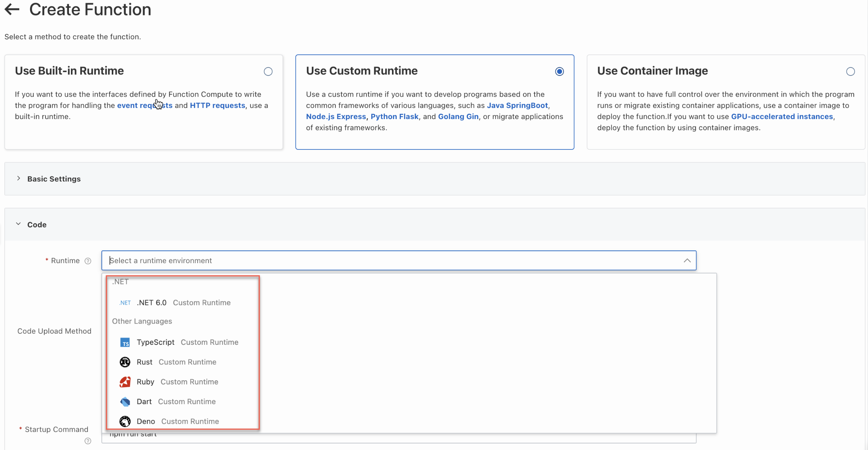Open the Golang Gin link

click(x=458, y=116)
